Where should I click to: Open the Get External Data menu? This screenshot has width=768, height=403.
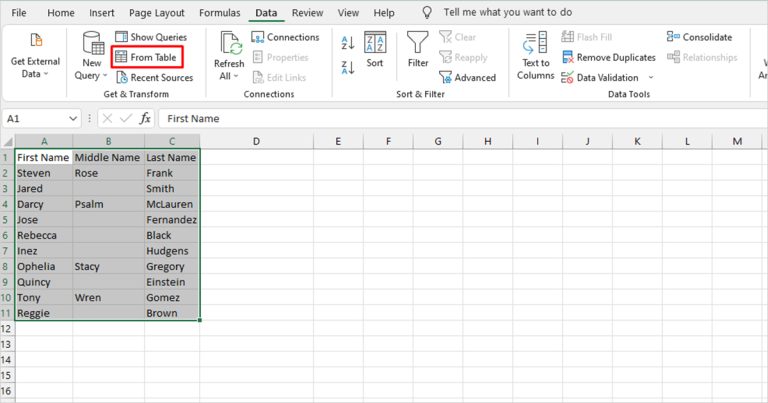35,55
